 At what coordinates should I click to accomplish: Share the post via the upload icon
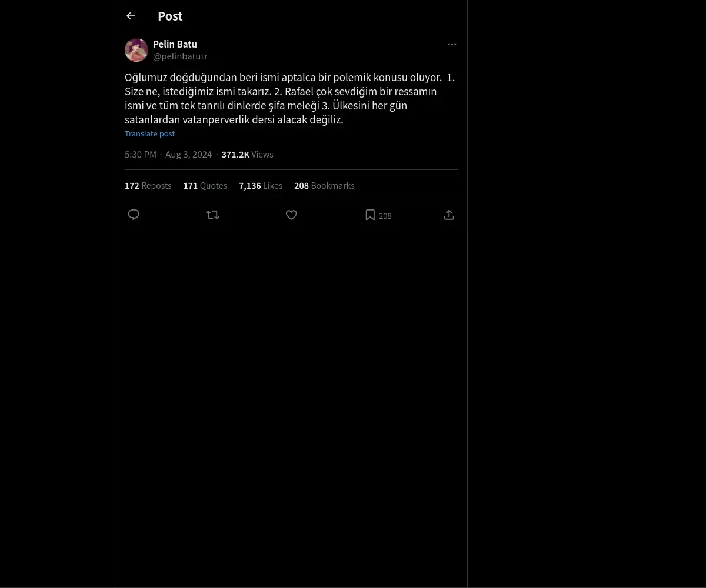pos(449,215)
